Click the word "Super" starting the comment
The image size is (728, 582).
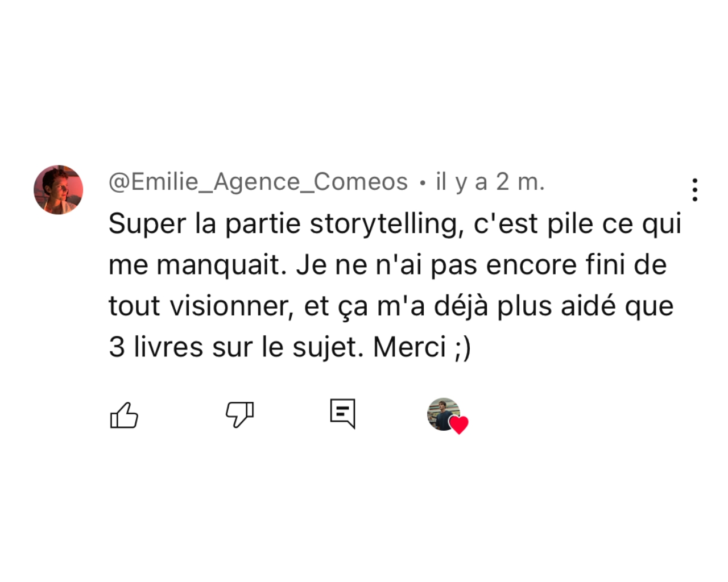tap(147, 223)
